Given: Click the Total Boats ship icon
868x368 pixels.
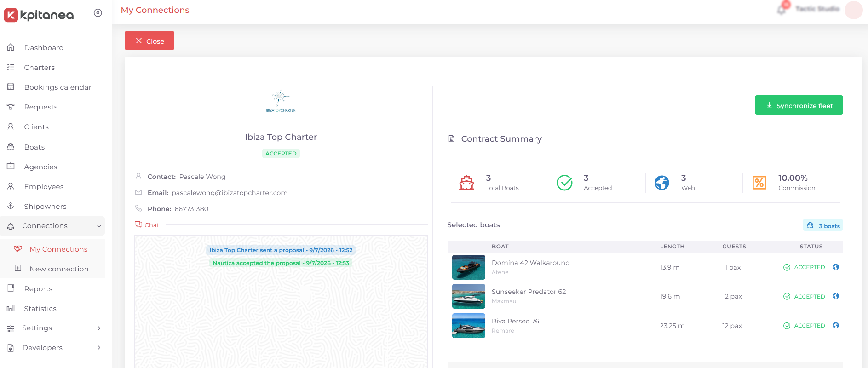Looking at the screenshot, I should [x=466, y=183].
